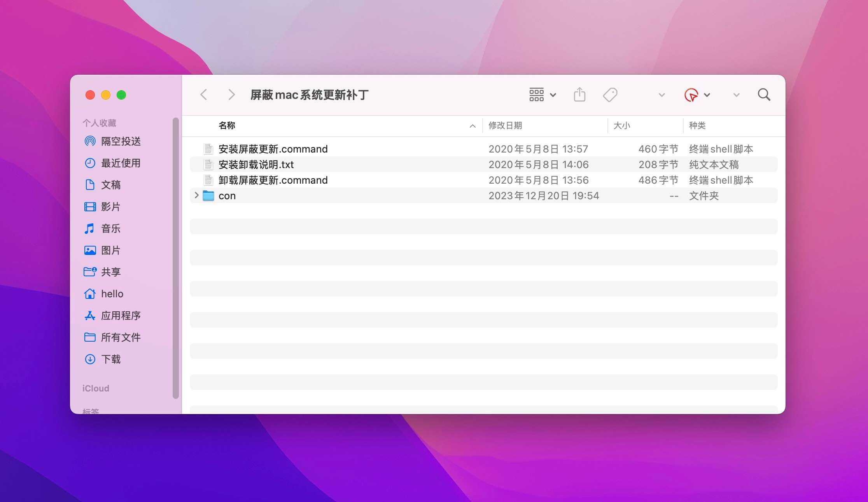
Task: Open the 图片 sidebar location
Action: [111, 250]
